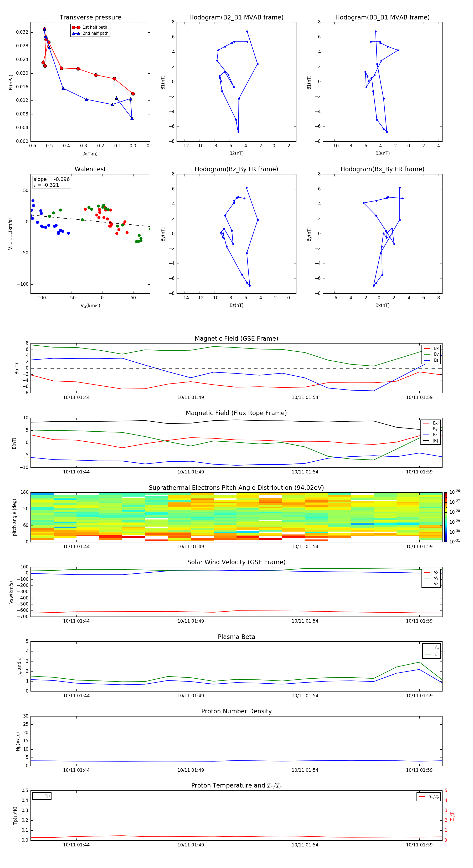473x868 pixels.
Task: Click the "Bz'" legend entry in Flux Rope panel
Action: click(x=431, y=435)
